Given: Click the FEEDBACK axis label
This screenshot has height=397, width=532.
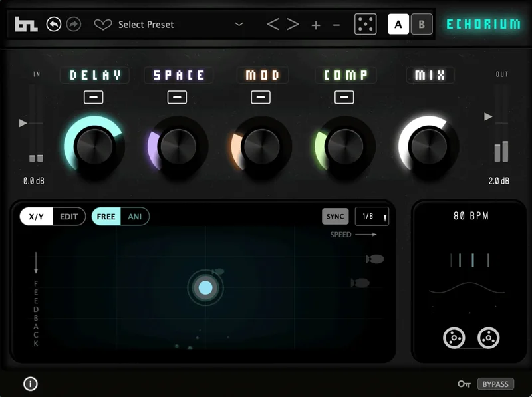Looking at the screenshot, I should (x=36, y=313).
